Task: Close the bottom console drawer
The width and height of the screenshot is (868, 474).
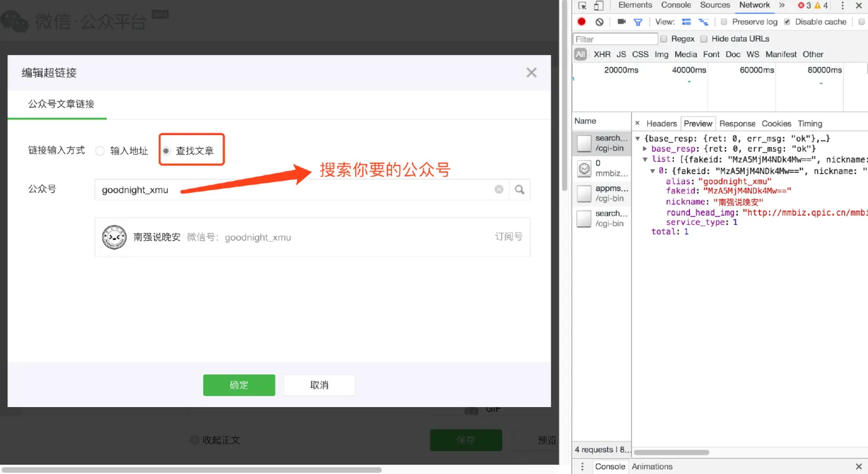Action: [858, 467]
